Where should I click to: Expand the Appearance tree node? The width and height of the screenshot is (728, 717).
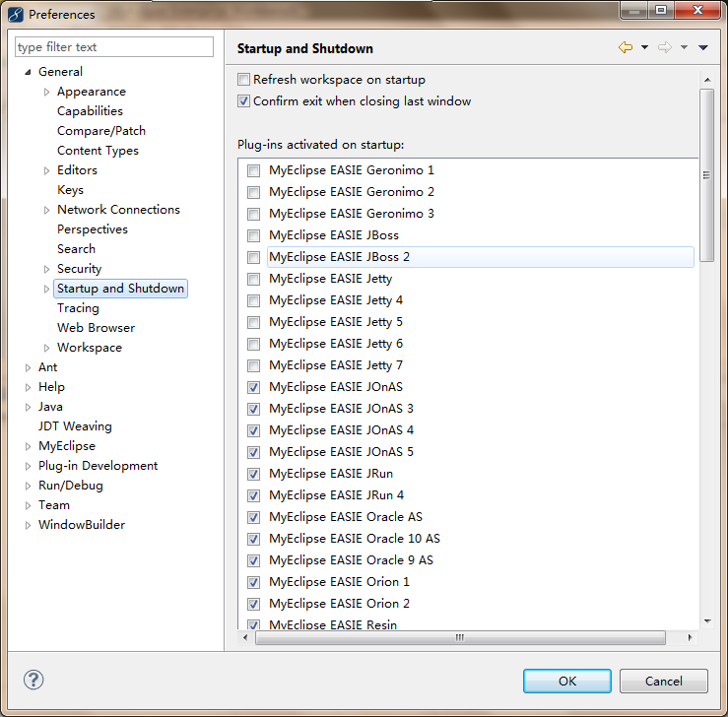pos(46,92)
